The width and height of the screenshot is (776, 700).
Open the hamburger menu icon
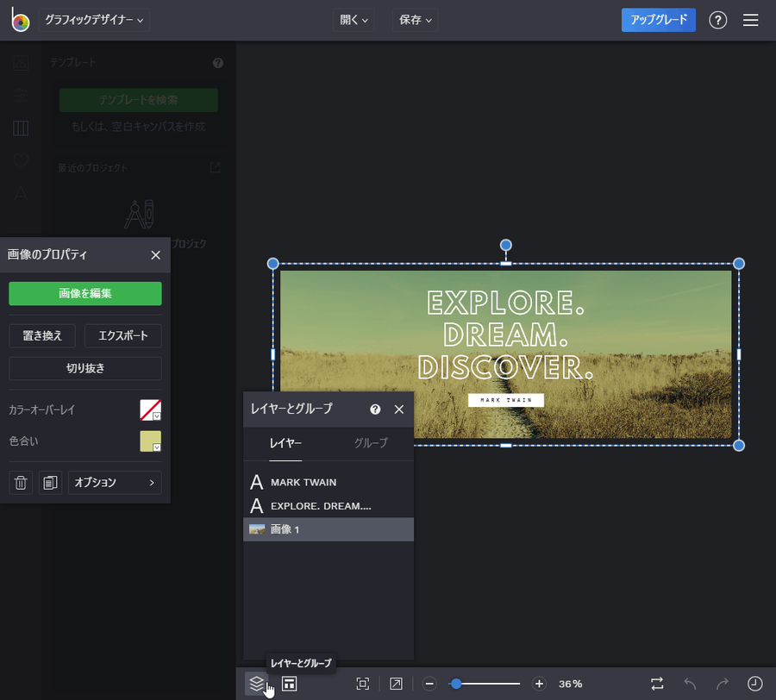750,20
